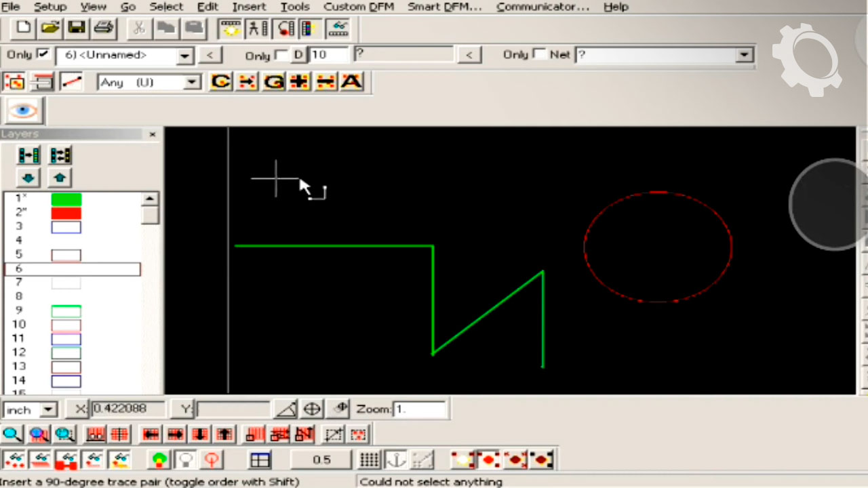Click the Print icon
The image size is (868, 488).
tap(102, 28)
